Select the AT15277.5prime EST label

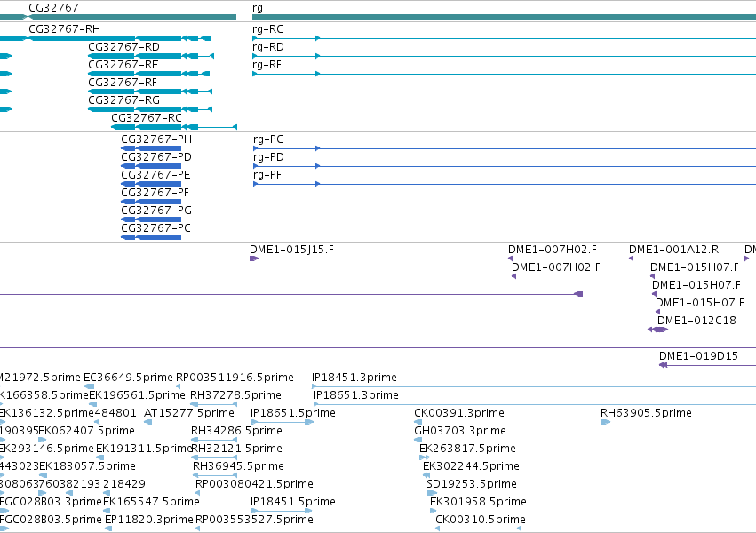[189, 413]
